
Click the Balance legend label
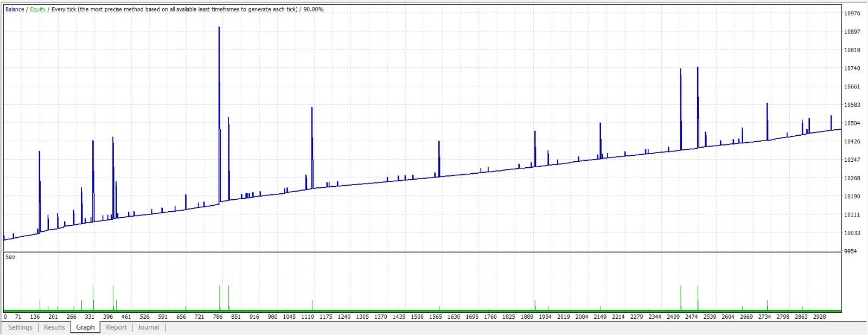pyautogui.click(x=15, y=9)
